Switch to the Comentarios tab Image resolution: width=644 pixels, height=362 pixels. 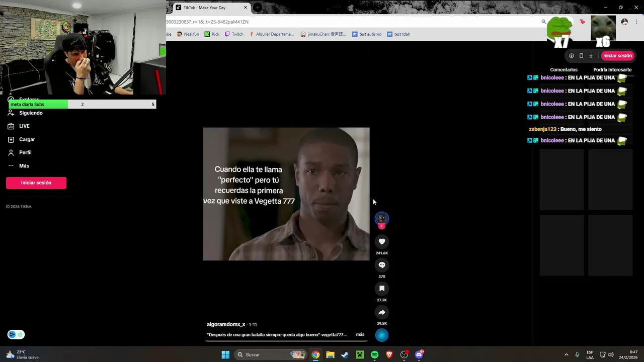[563, 70]
